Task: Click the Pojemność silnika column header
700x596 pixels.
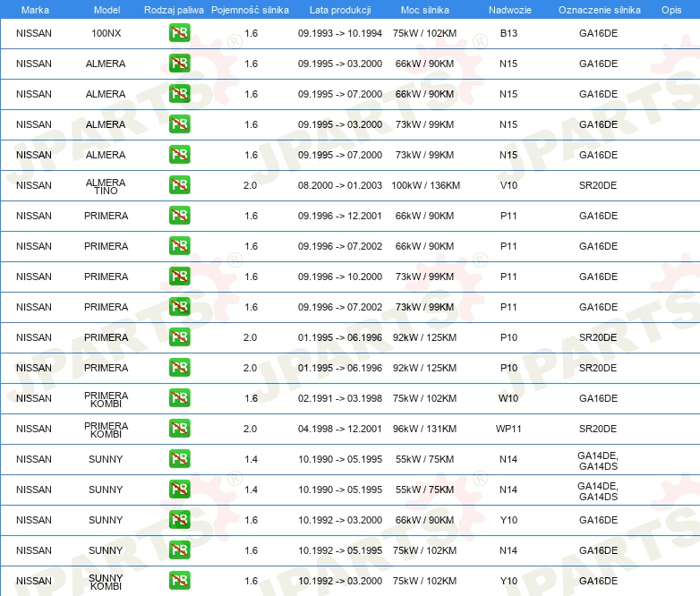Action: (250, 10)
